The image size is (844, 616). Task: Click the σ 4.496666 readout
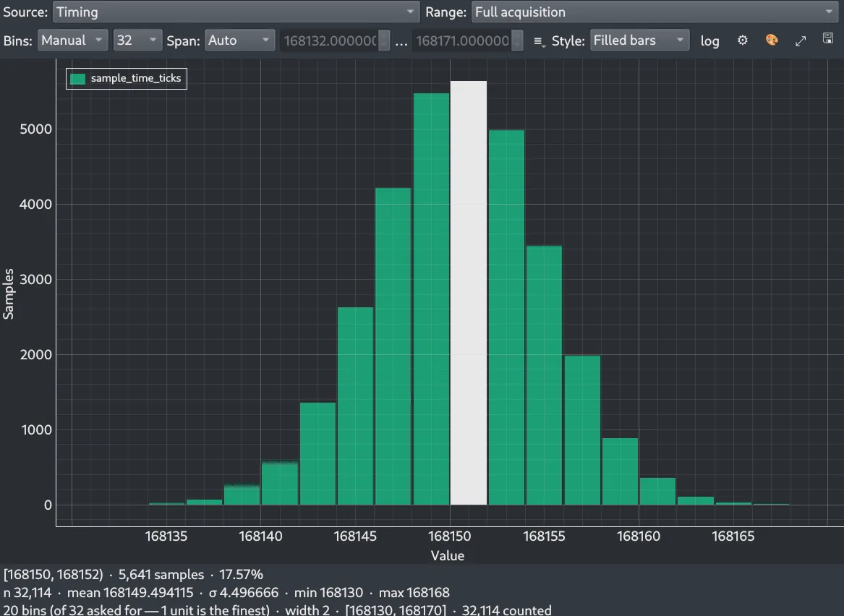click(243, 593)
